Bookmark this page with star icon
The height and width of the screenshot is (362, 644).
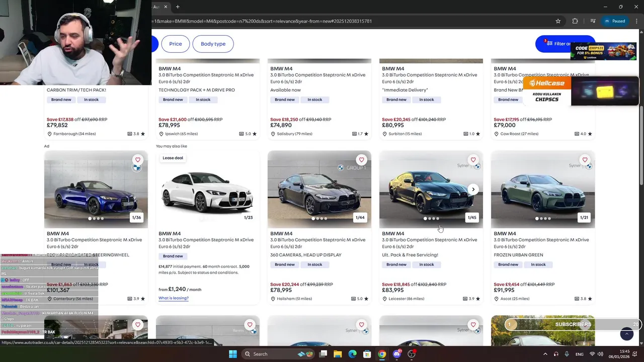click(558, 21)
